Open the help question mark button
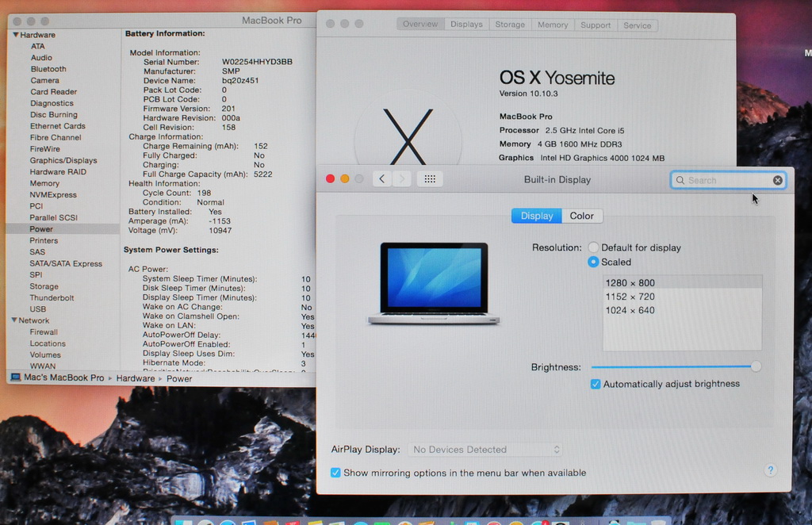The image size is (812, 525). point(771,470)
